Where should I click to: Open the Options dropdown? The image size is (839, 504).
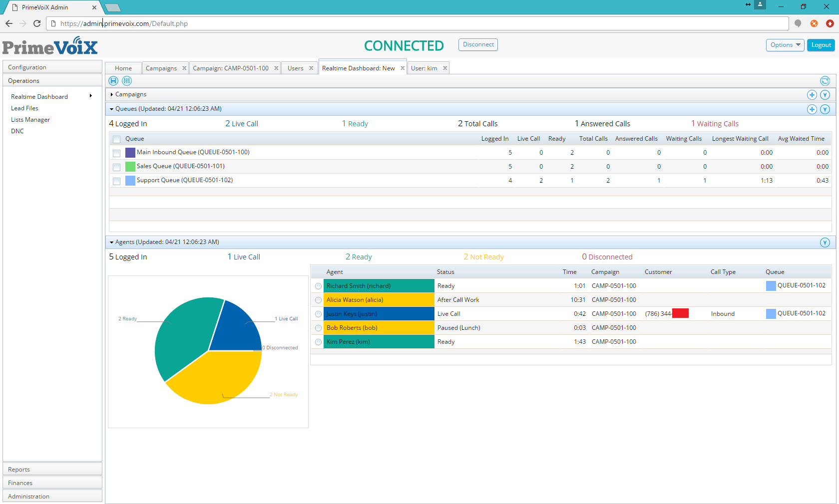(785, 45)
